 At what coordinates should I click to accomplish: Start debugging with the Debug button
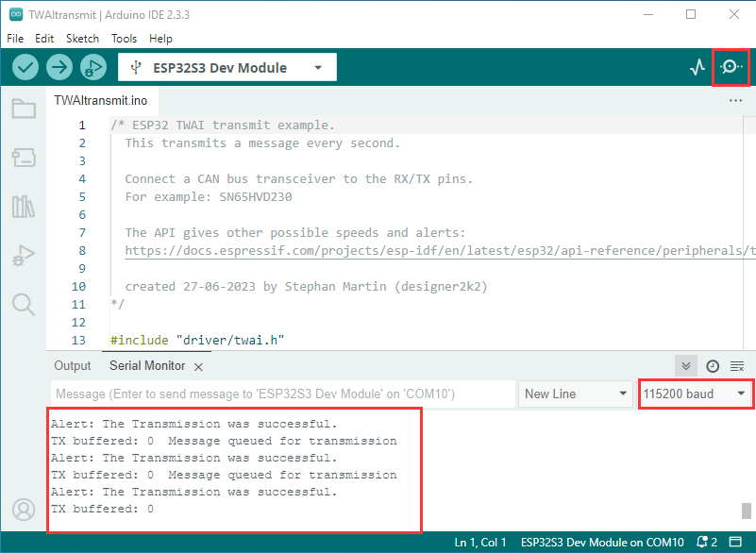coord(93,67)
